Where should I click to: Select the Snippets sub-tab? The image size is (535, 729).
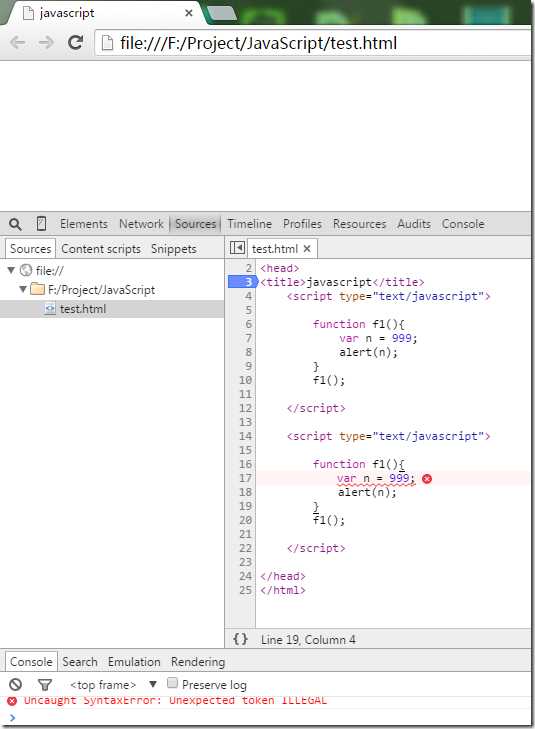(x=174, y=249)
